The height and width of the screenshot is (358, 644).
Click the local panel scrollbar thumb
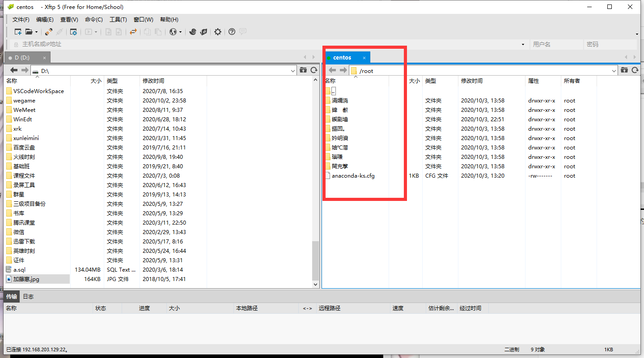click(316, 260)
